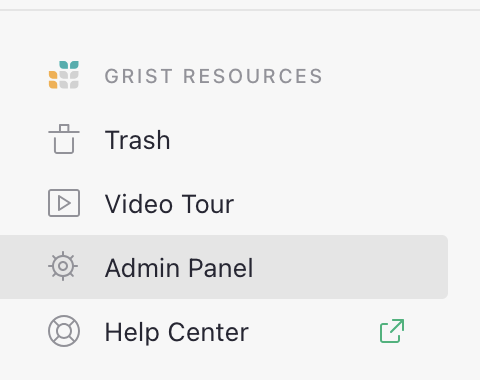Viewport: 480px width, 380px height.
Task: Click the trash can icon
Action: 64,139
